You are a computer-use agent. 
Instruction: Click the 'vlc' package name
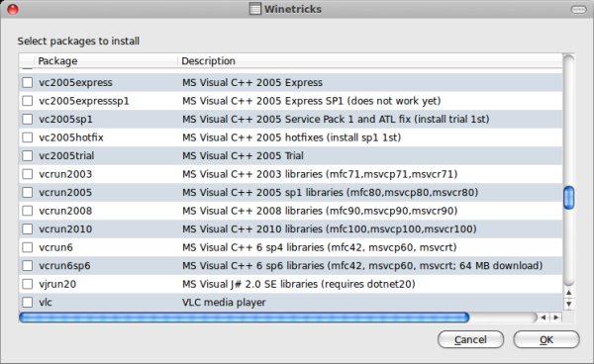click(46, 303)
